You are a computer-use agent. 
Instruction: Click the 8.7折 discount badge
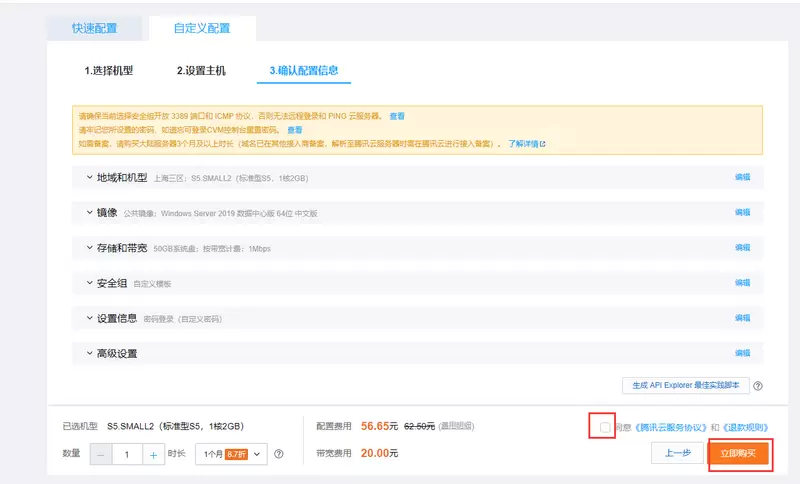(236, 454)
